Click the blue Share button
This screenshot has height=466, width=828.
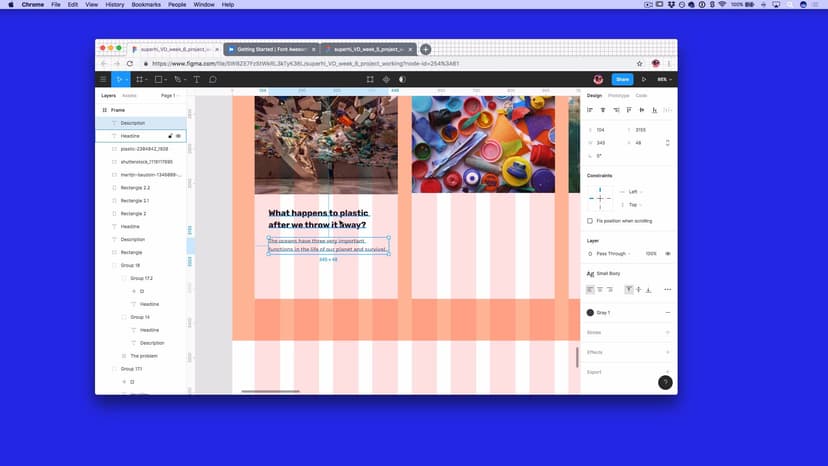click(622, 79)
